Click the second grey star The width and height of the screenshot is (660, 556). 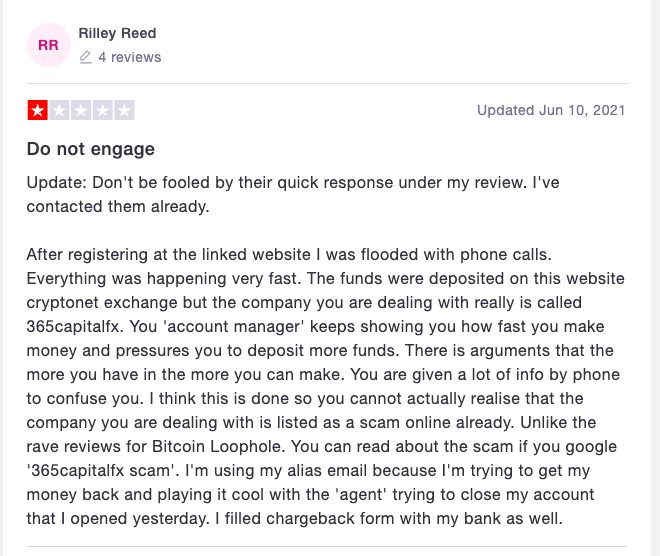pos(59,111)
